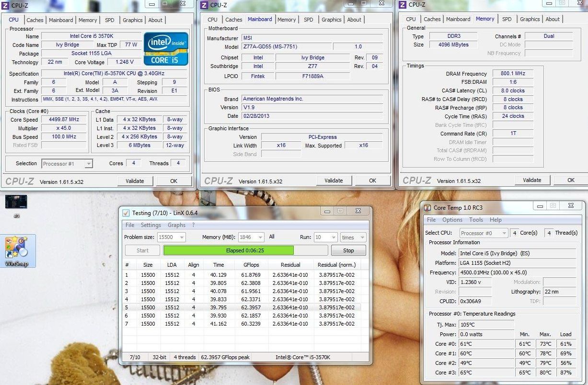588x385 pixels.
Task: Switch to Mainboard tab in CPU window
Action: (x=61, y=20)
